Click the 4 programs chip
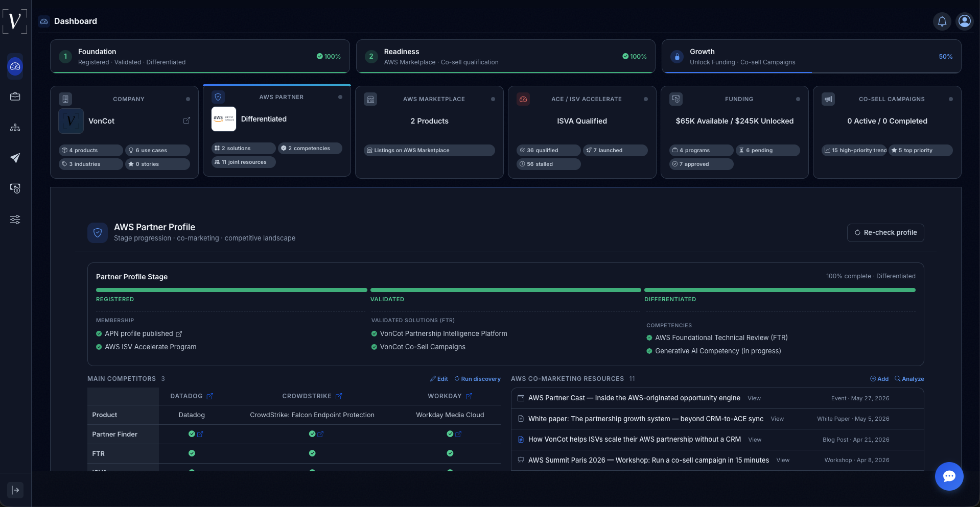 point(701,150)
